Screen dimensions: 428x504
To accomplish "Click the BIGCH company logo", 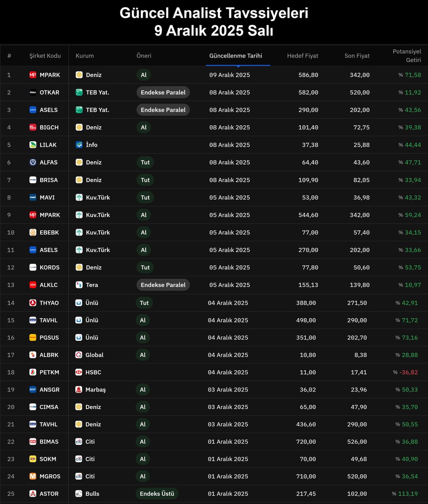I will pyautogui.click(x=33, y=127).
